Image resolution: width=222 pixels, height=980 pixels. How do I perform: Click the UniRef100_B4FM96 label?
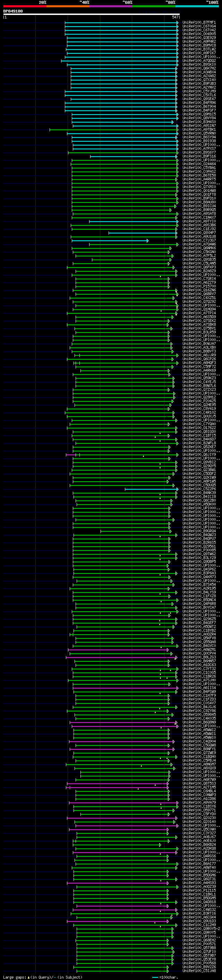pyautogui.click(x=199, y=103)
